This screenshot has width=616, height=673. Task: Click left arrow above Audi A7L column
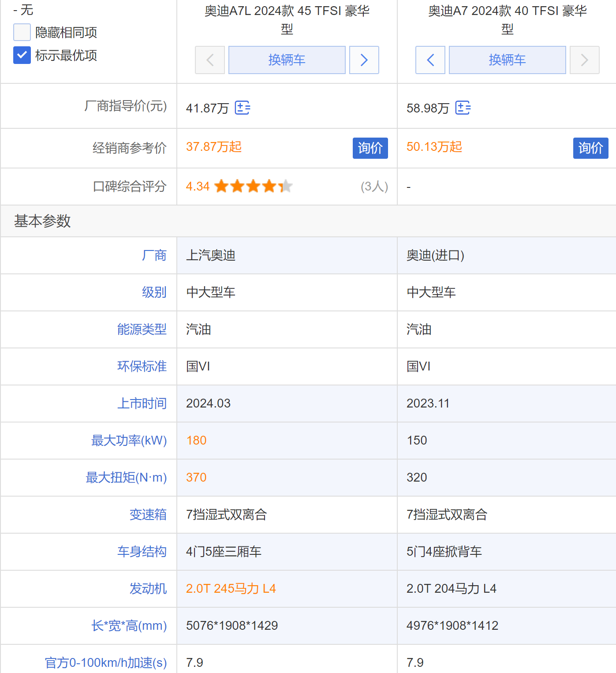pos(210,60)
